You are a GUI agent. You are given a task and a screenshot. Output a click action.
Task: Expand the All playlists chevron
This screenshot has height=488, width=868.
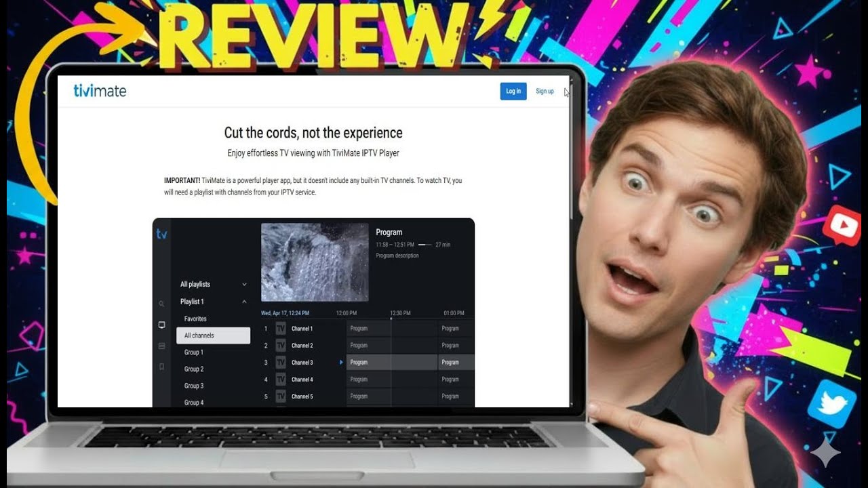244,285
